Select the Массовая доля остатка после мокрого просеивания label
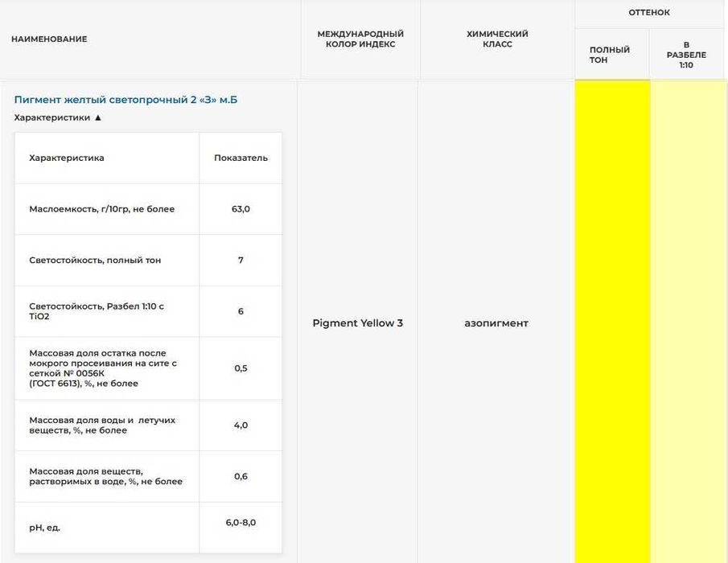728x563 pixels. [103, 368]
